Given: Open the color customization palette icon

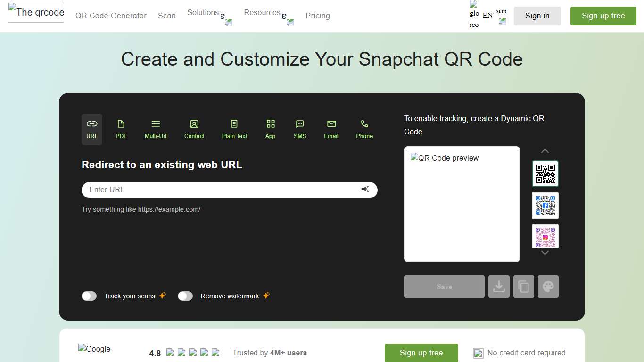Looking at the screenshot, I should [x=548, y=286].
